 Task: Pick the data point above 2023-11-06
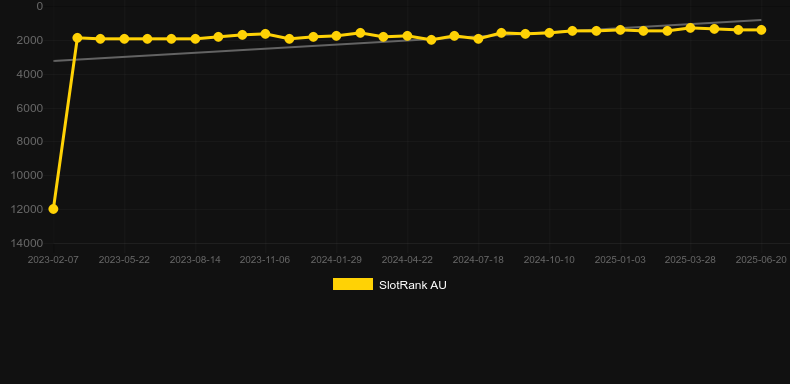(x=266, y=34)
